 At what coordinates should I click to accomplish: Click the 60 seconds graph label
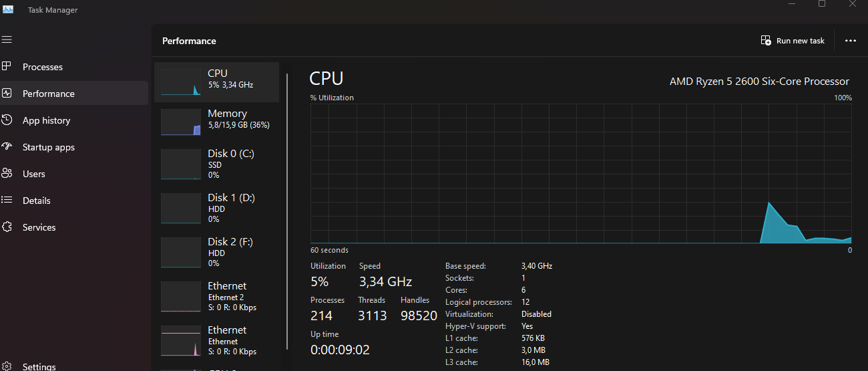pos(329,250)
